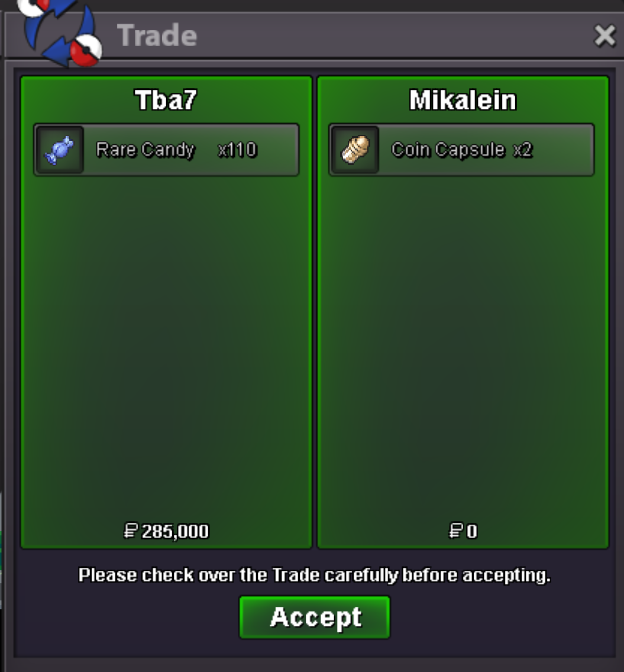Click the trade warning message text
The width and height of the screenshot is (624, 672).
[x=314, y=575]
